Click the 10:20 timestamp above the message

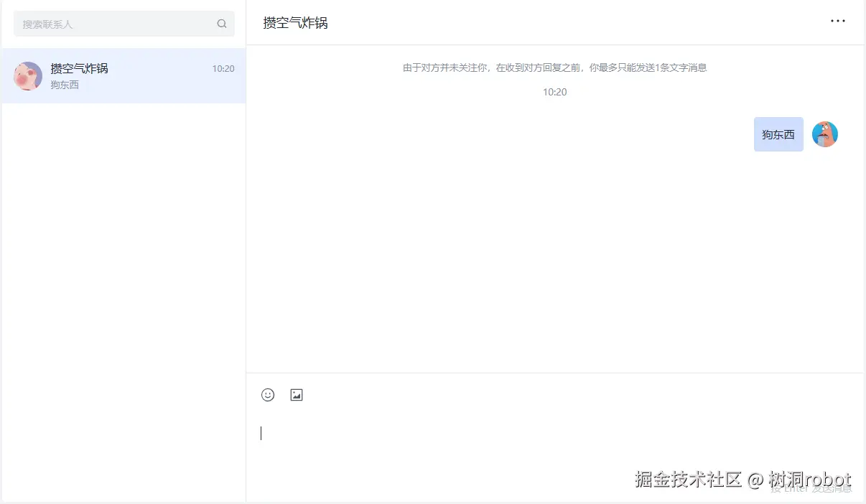555,92
